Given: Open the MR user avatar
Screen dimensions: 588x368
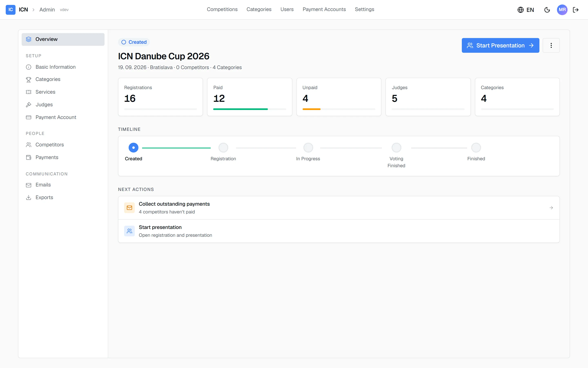Looking at the screenshot, I should [x=562, y=10].
